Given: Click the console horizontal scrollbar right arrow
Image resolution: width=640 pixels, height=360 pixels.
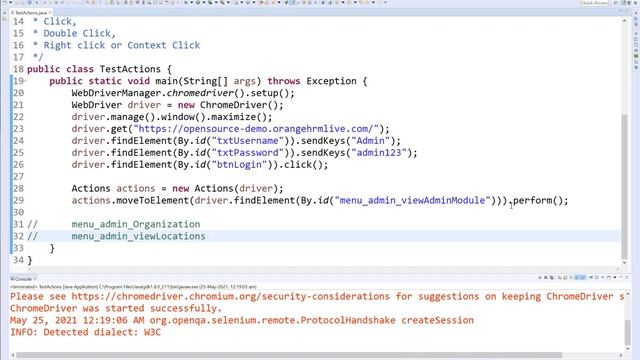Looking at the screenshot, I should tap(621, 356).
